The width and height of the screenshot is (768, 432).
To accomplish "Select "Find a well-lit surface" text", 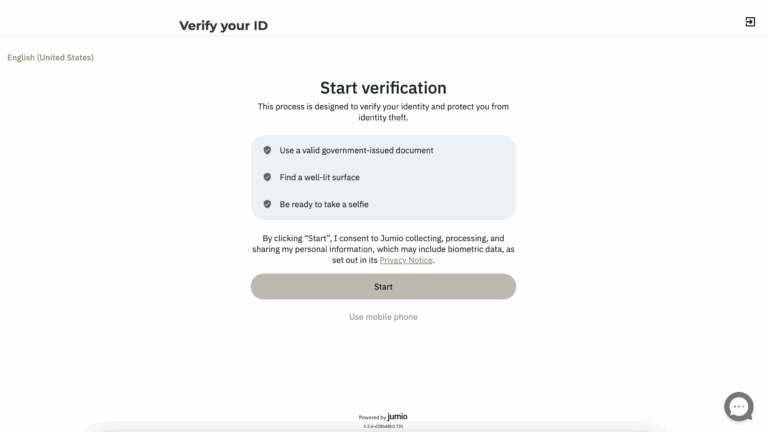I will point(319,177).
